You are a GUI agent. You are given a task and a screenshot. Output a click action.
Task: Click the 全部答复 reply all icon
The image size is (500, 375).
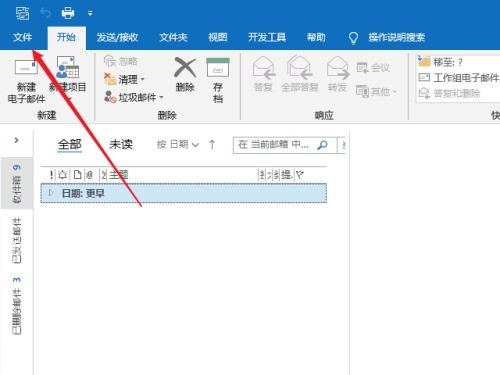[300, 68]
